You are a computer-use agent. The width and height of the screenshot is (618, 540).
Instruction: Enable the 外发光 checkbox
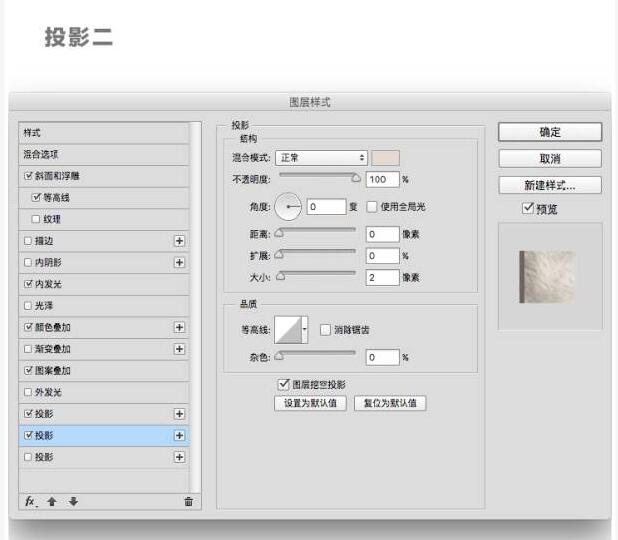28,392
